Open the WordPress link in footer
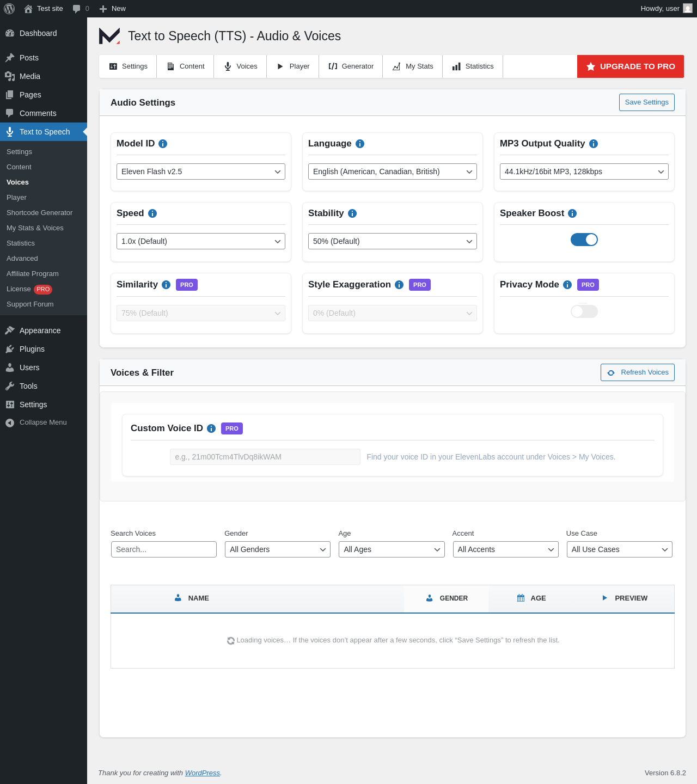The height and width of the screenshot is (784, 697). pos(202,773)
